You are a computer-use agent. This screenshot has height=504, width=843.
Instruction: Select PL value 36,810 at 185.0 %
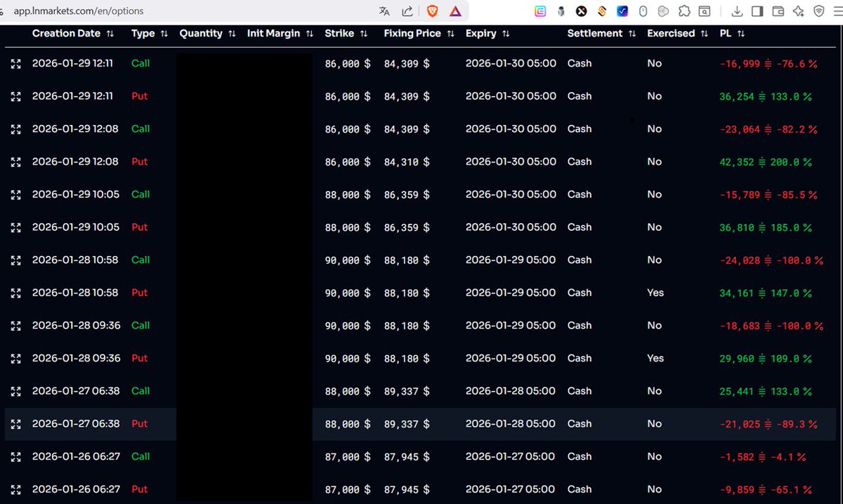click(x=766, y=227)
